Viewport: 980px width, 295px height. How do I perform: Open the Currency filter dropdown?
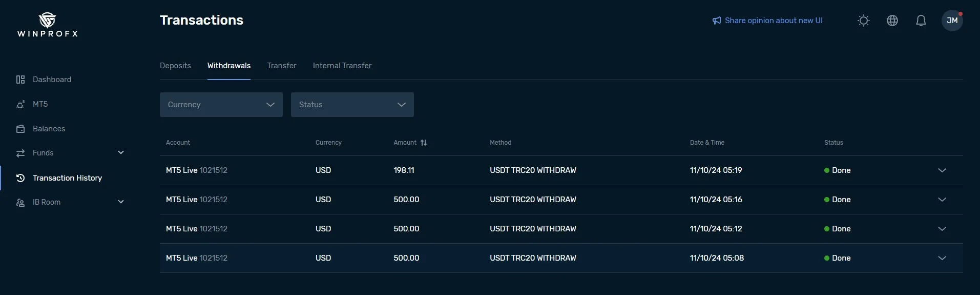[x=221, y=105]
